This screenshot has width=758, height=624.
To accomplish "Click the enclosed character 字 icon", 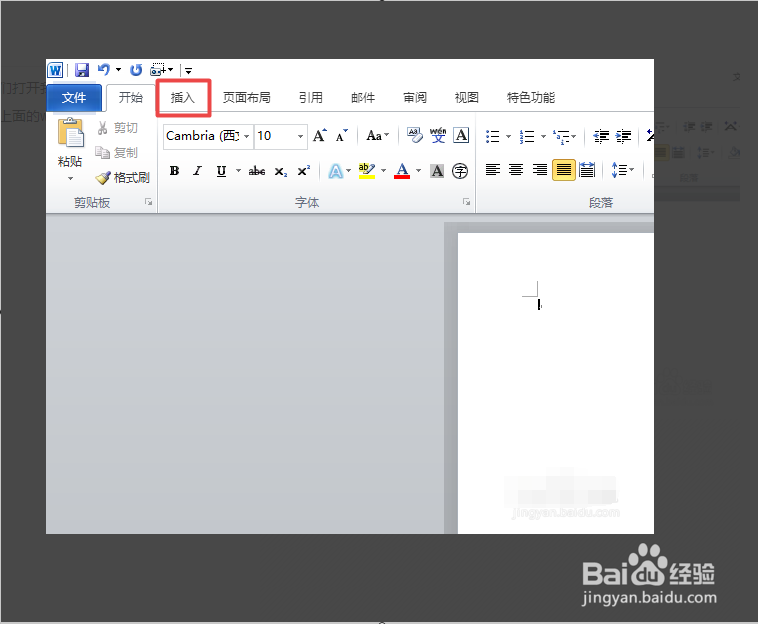I will click(x=460, y=171).
